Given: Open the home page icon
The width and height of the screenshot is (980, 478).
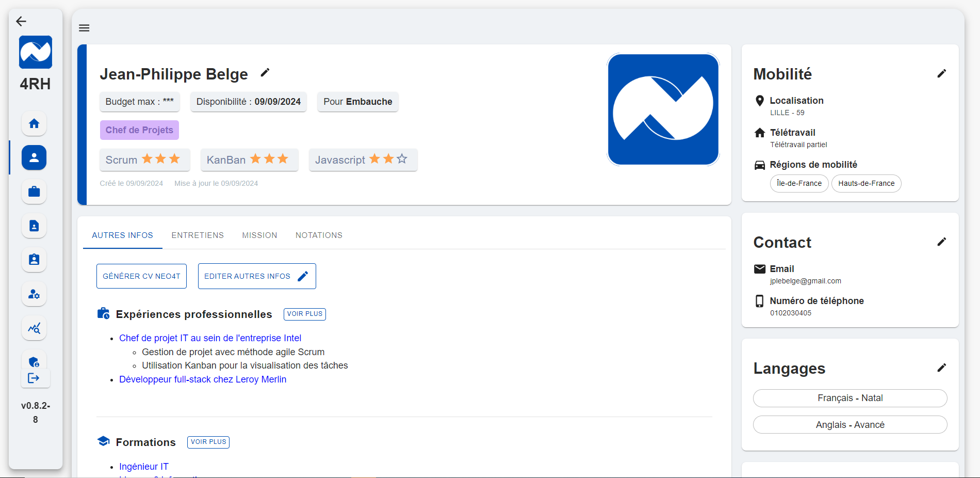Looking at the screenshot, I should tap(34, 123).
